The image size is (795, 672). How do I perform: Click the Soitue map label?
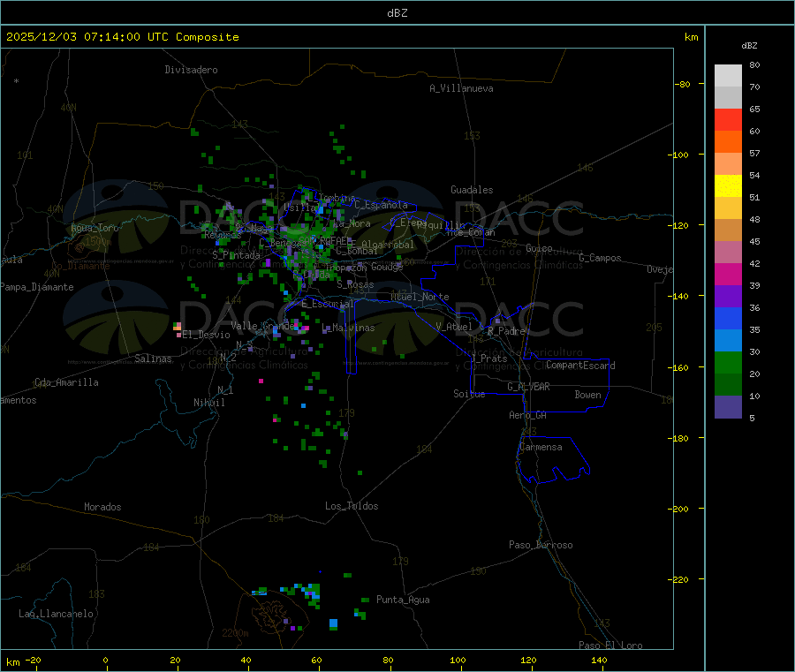click(470, 394)
